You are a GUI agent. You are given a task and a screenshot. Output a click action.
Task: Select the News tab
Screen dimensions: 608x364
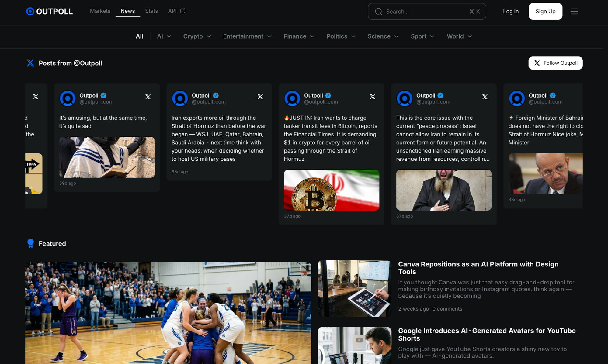tap(128, 11)
